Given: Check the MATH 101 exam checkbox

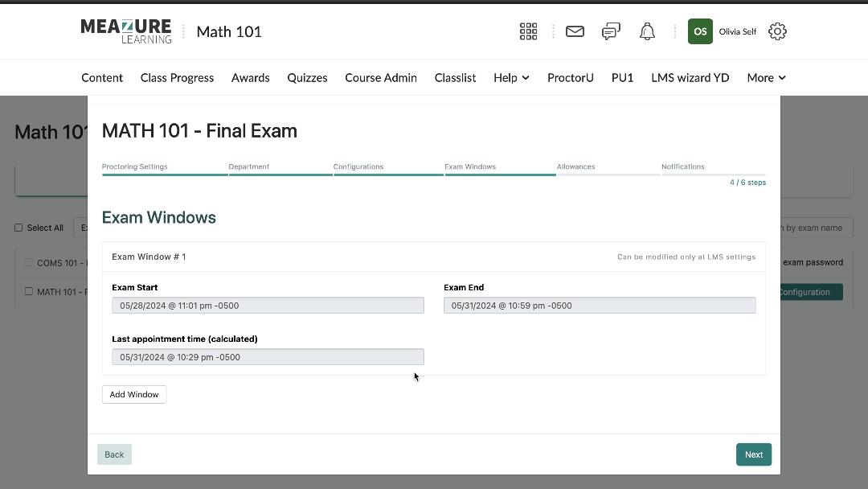Looking at the screenshot, I should pyautogui.click(x=27, y=291).
